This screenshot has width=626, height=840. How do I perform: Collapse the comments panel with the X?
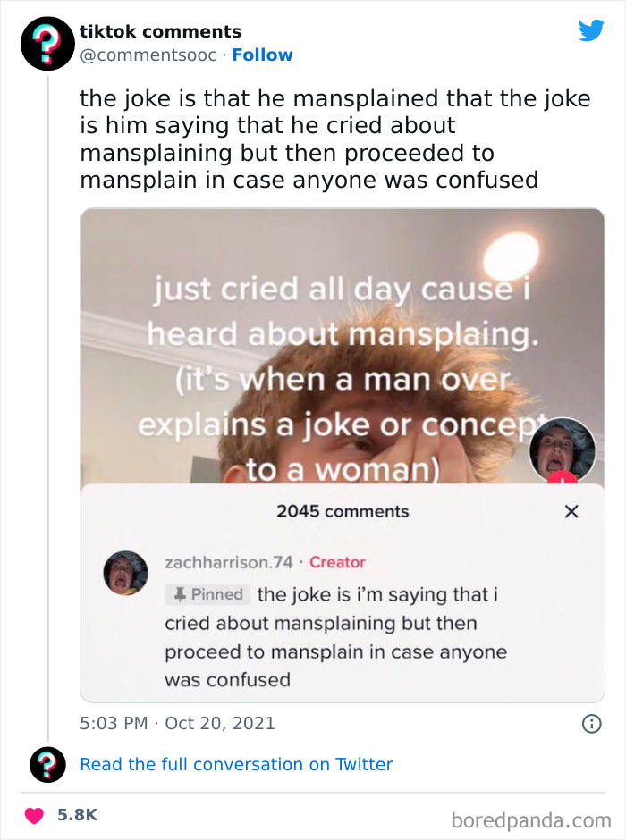(571, 511)
